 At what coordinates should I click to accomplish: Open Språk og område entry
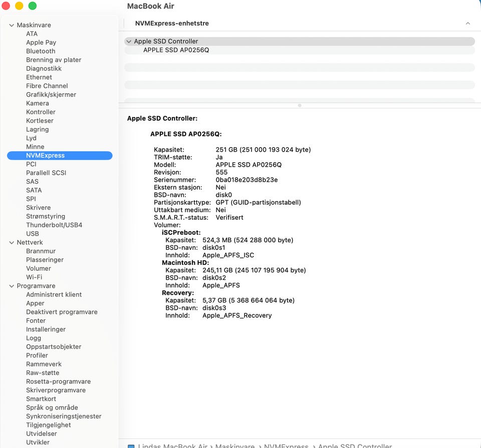(52, 407)
